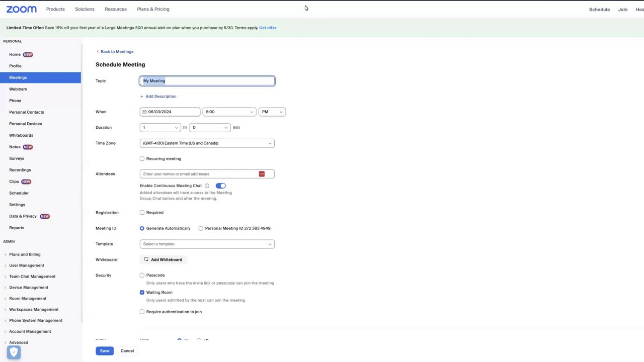Viewport: 644px width, 362px height.
Task: Click the NEW badge beside Data & Privacy
Action: coord(45,216)
